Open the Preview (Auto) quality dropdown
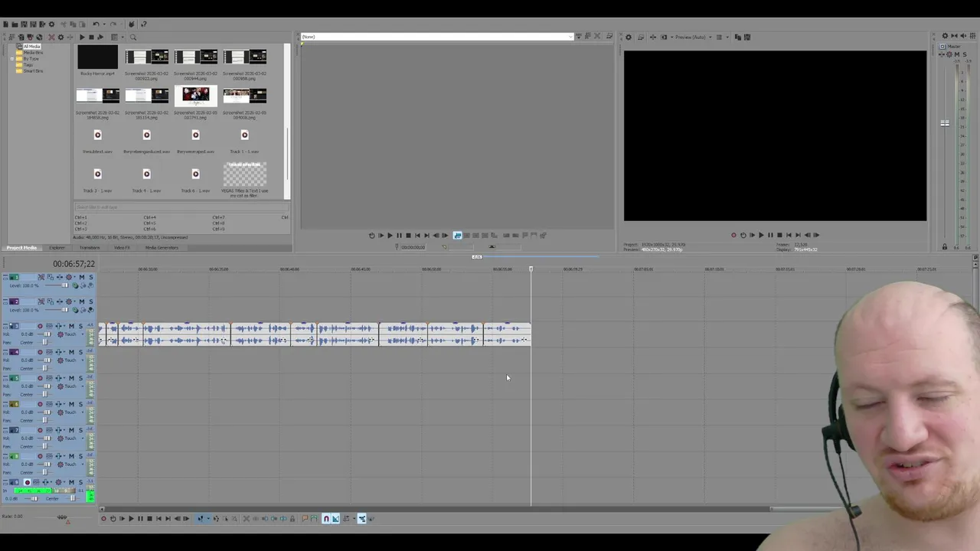The image size is (980, 551). click(x=710, y=37)
